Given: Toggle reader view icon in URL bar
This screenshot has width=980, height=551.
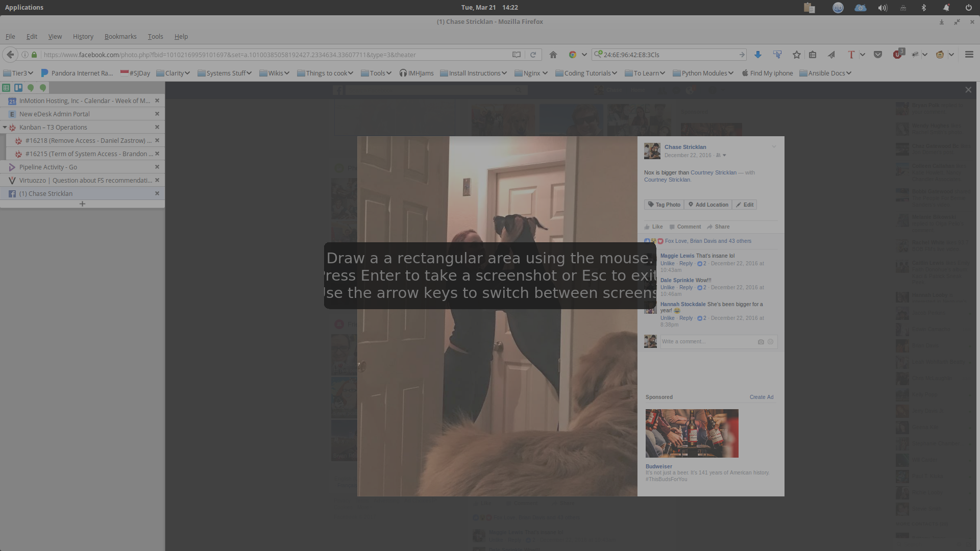Looking at the screenshot, I should [x=517, y=55].
